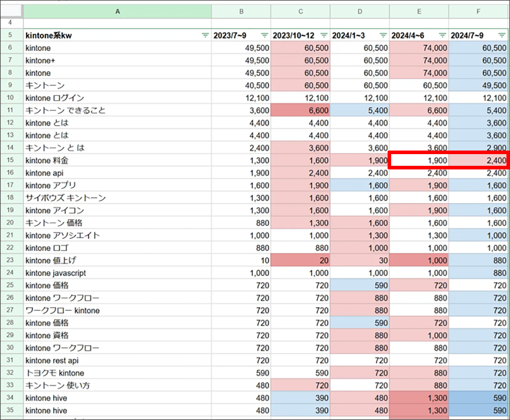Click value 1,000 in kintone 資格 row
510x420 pixels.
(x=419, y=335)
